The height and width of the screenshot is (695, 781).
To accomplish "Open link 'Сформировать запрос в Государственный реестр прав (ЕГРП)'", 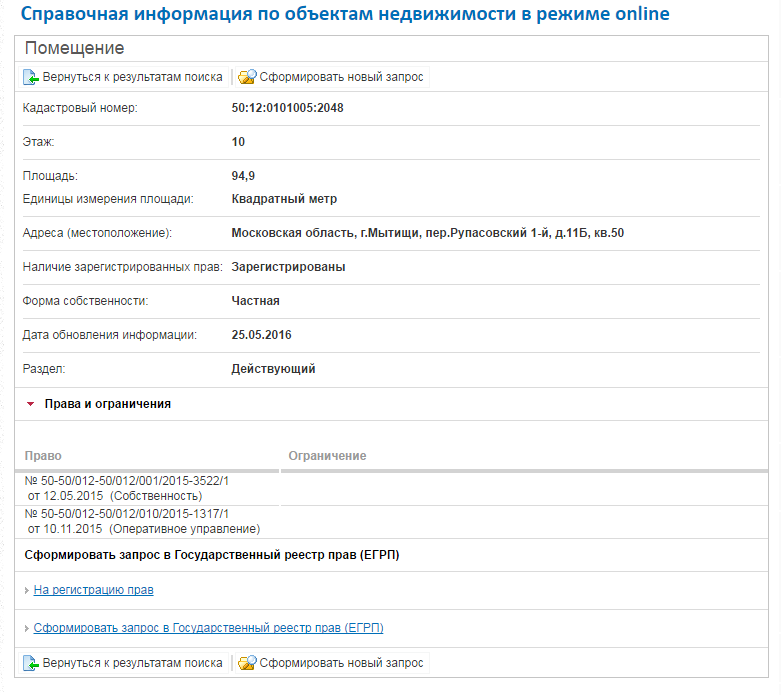I will [208, 628].
